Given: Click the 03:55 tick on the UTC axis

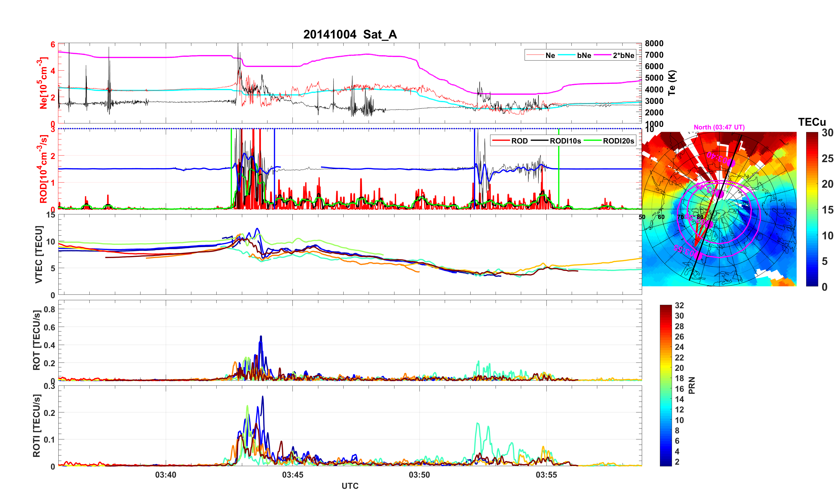Looking at the screenshot, I should 546,474.
